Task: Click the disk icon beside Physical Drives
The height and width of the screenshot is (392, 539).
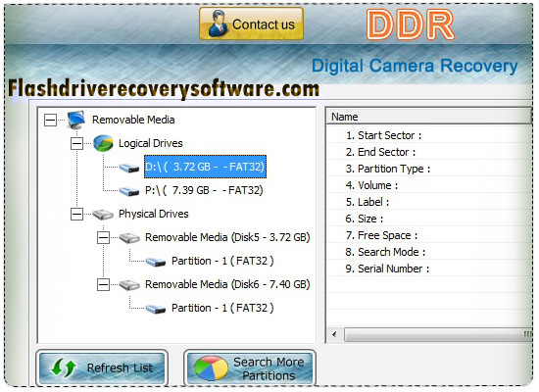Action: pyautogui.click(x=103, y=215)
